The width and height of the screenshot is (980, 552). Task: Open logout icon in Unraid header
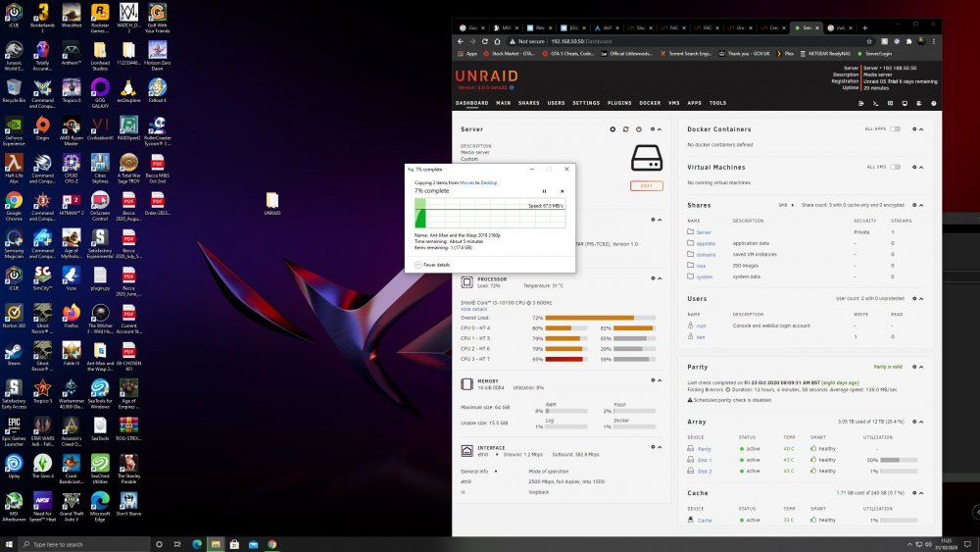pos(861,103)
